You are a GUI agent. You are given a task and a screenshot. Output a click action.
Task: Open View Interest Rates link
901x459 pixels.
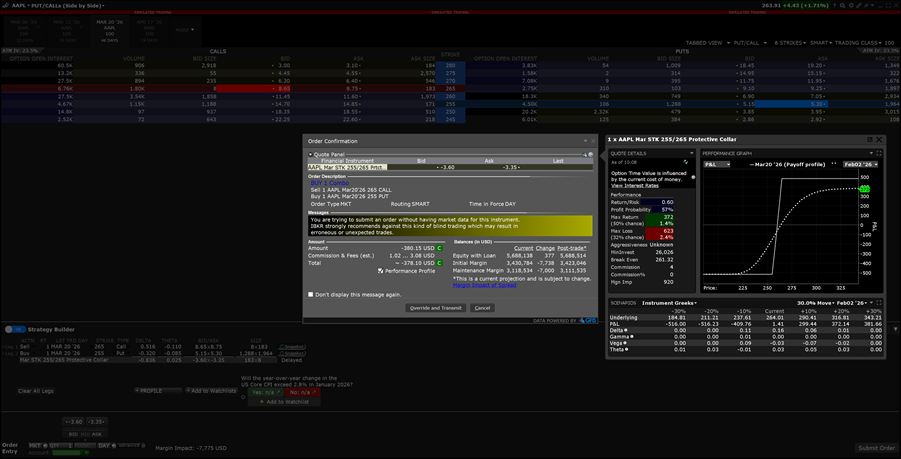click(634, 186)
